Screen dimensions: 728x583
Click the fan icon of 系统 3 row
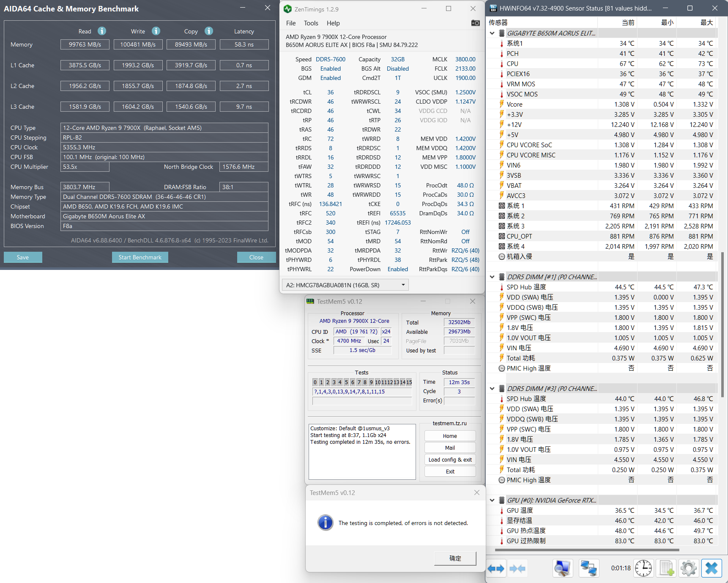tap(502, 226)
